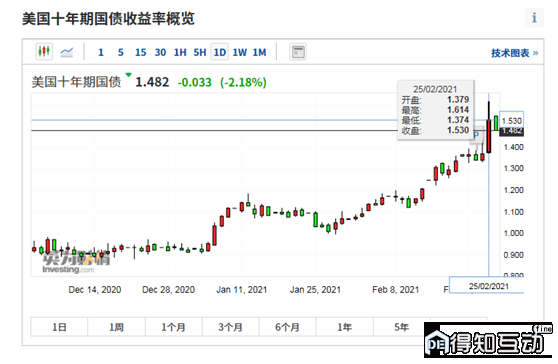The image size is (558, 364).
Task: Switch to the line chart icon
Action: (x=67, y=52)
